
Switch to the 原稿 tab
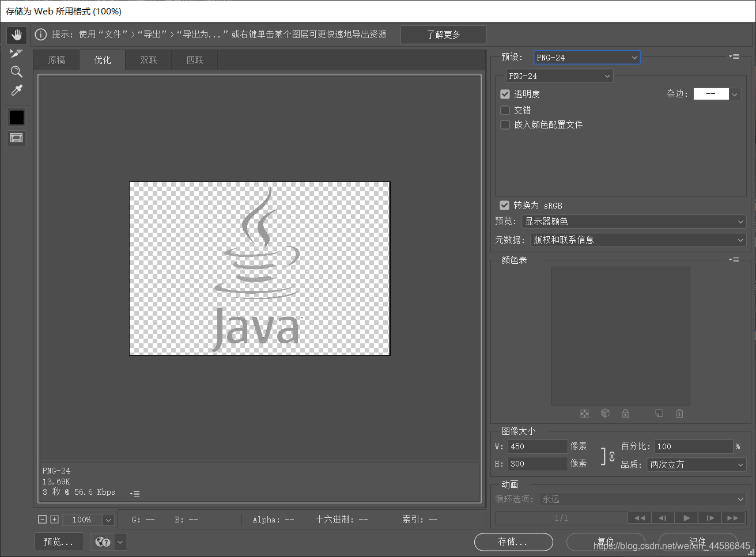click(x=56, y=60)
